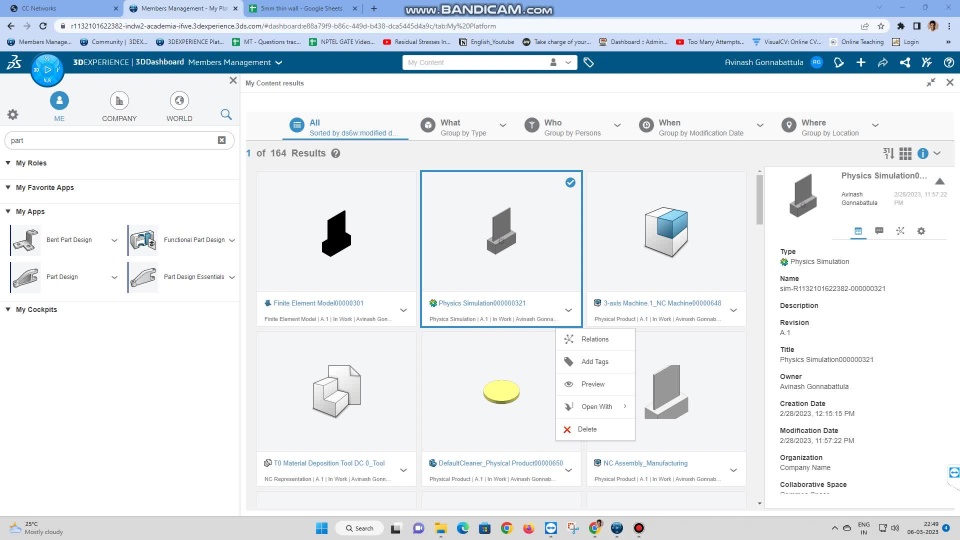Open the notifications icon in top bar

839,62
